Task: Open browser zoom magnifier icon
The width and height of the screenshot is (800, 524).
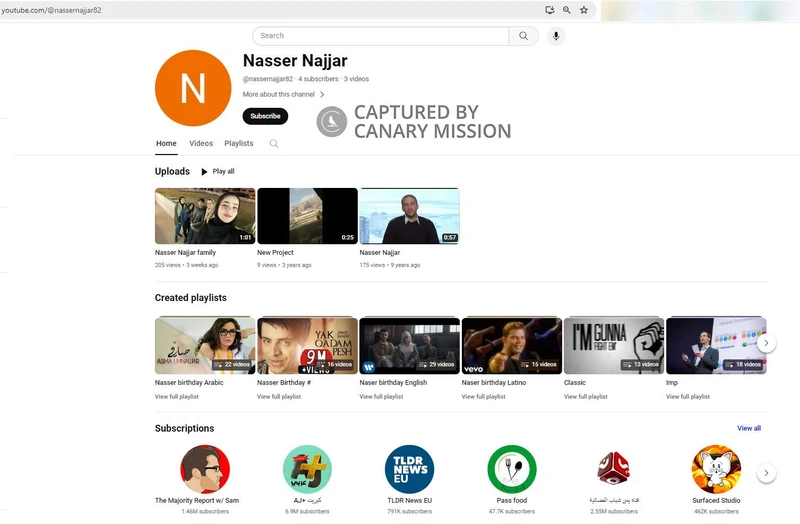Action: click(566, 10)
